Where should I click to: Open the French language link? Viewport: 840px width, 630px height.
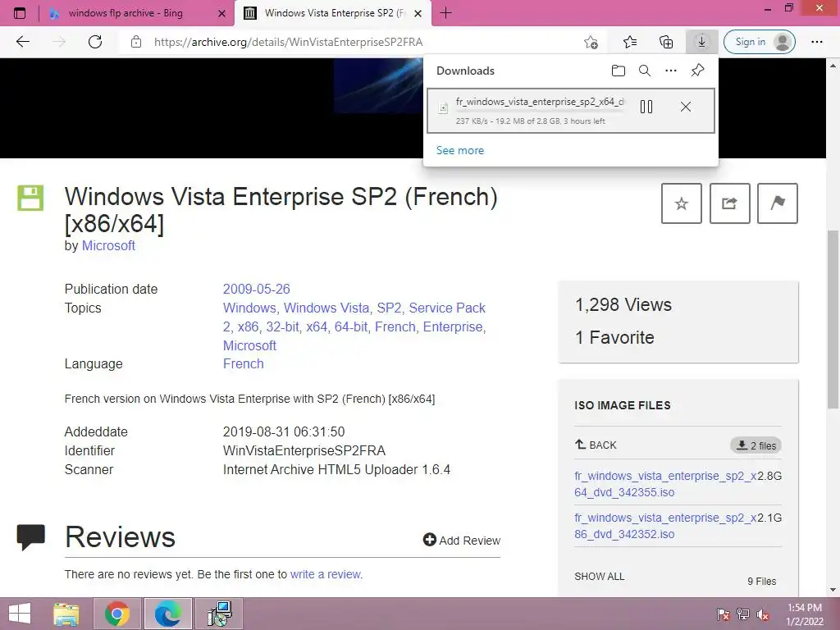(243, 363)
